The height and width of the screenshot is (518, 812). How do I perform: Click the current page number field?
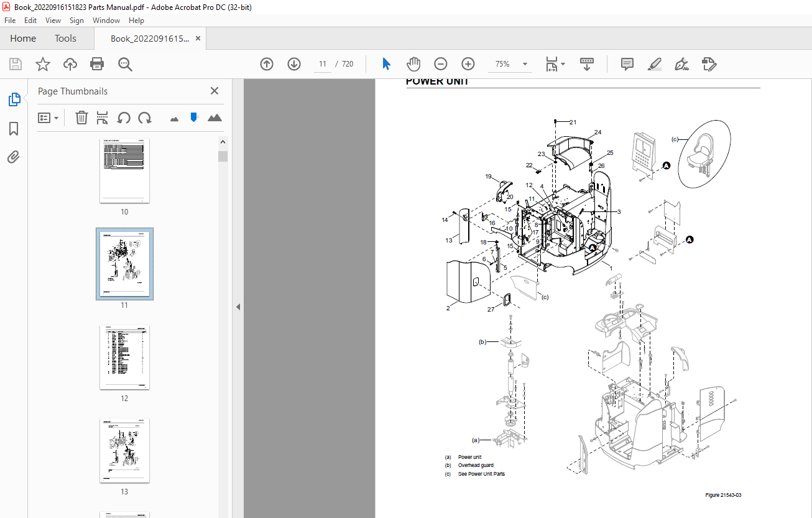point(322,64)
